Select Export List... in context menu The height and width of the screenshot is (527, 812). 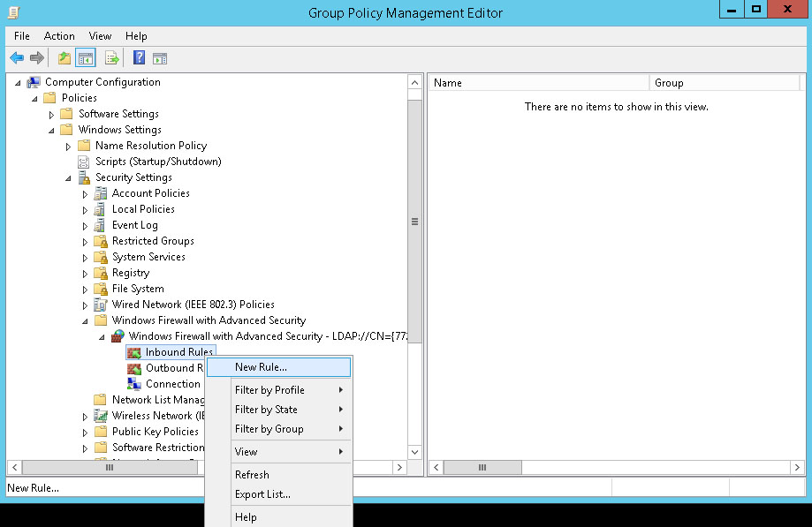[262, 494]
